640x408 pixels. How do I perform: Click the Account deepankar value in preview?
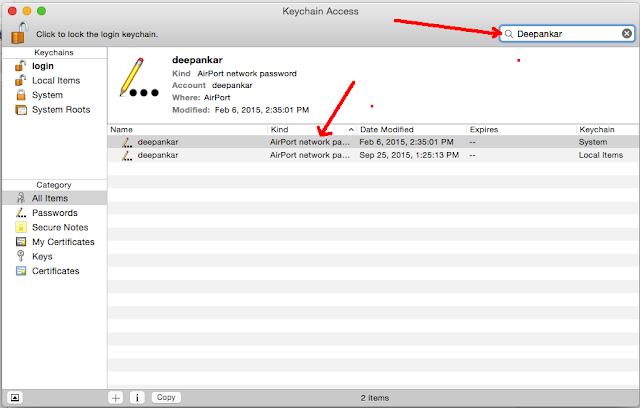(232, 85)
